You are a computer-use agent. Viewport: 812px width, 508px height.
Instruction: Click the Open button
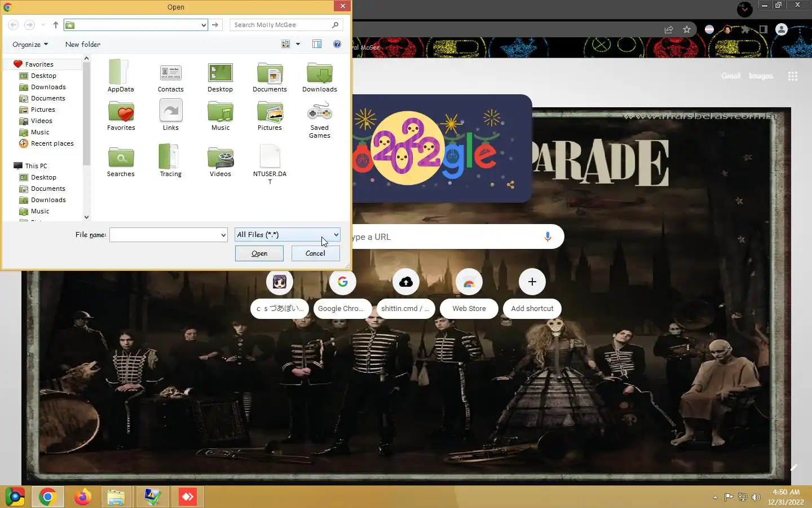259,253
